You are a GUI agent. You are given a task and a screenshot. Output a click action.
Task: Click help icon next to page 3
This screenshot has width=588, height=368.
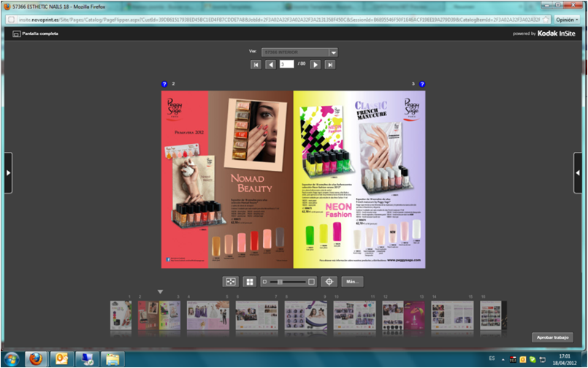click(x=422, y=84)
